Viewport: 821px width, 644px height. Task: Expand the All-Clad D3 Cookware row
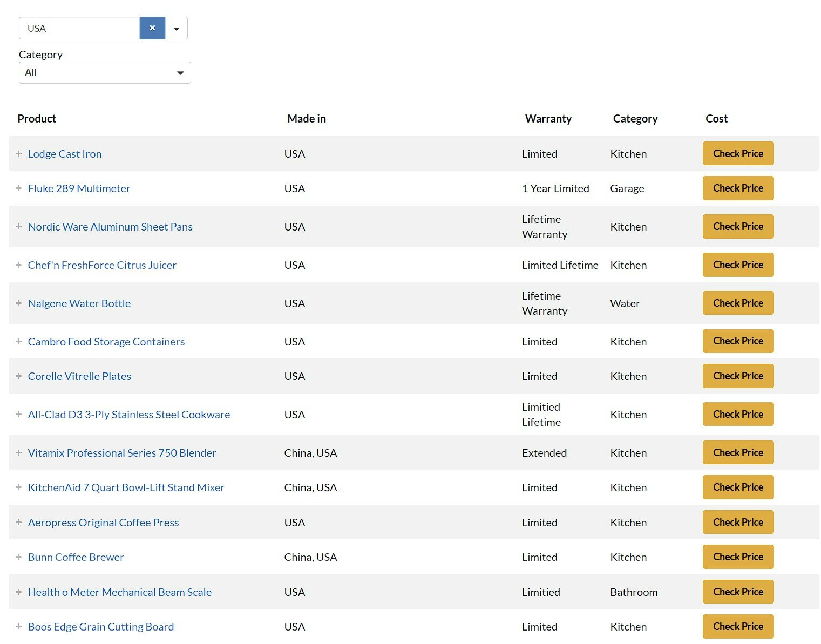click(18, 415)
